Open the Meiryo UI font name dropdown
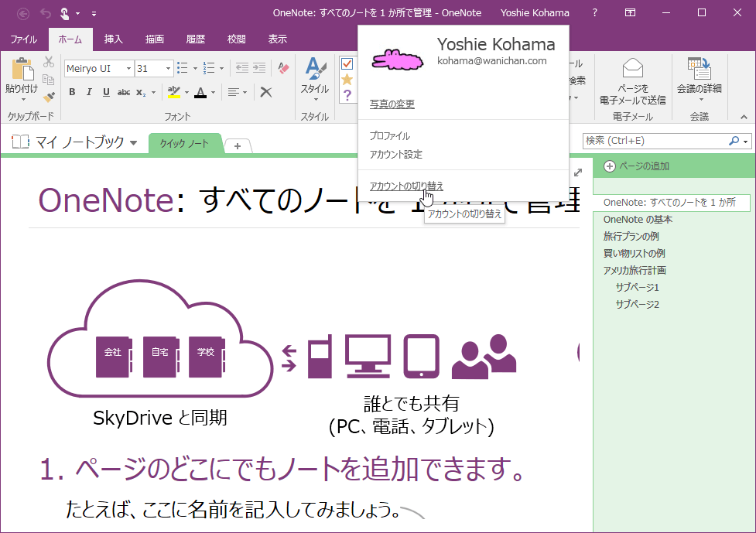 pyautogui.click(x=128, y=68)
